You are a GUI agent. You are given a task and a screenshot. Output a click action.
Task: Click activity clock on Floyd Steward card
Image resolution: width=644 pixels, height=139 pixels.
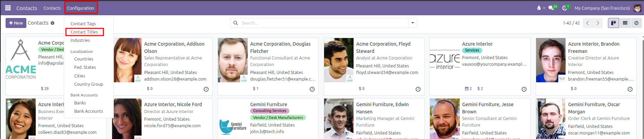click(x=418, y=89)
